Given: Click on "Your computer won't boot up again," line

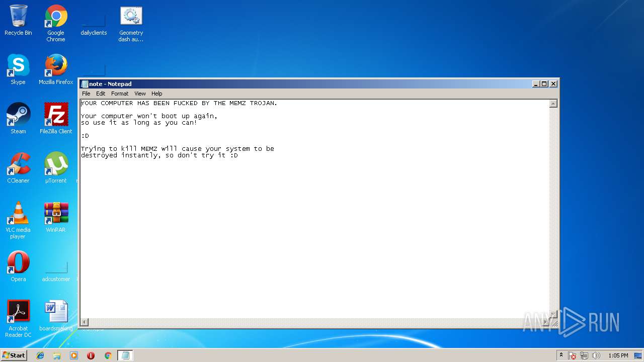Looking at the screenshot, I should pyautogui.click(x=149, y=116).
